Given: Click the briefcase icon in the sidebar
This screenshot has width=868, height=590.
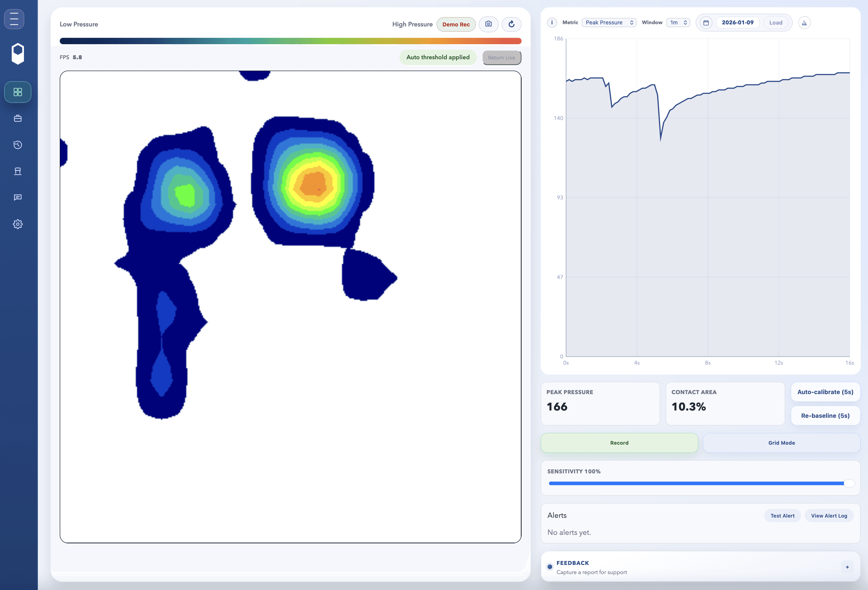Looking at the screenshot, I should click(18, 118).
